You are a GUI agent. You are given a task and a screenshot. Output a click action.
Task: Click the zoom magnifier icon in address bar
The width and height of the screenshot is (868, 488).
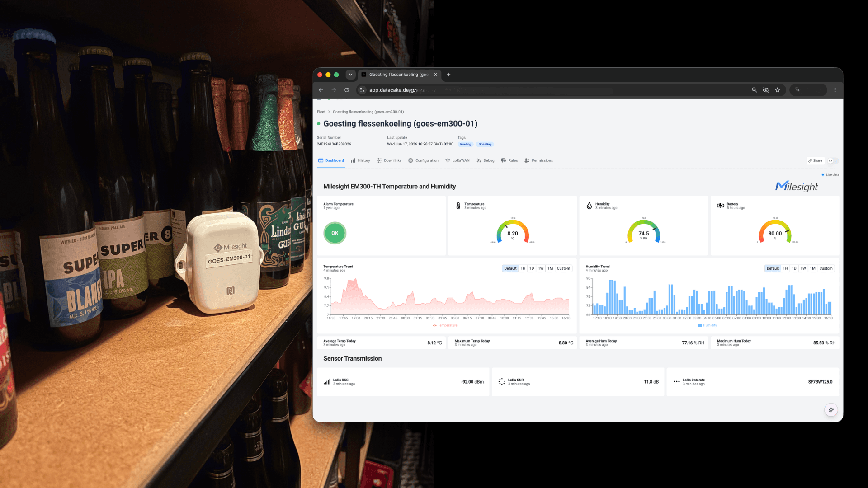click(754, 90)
